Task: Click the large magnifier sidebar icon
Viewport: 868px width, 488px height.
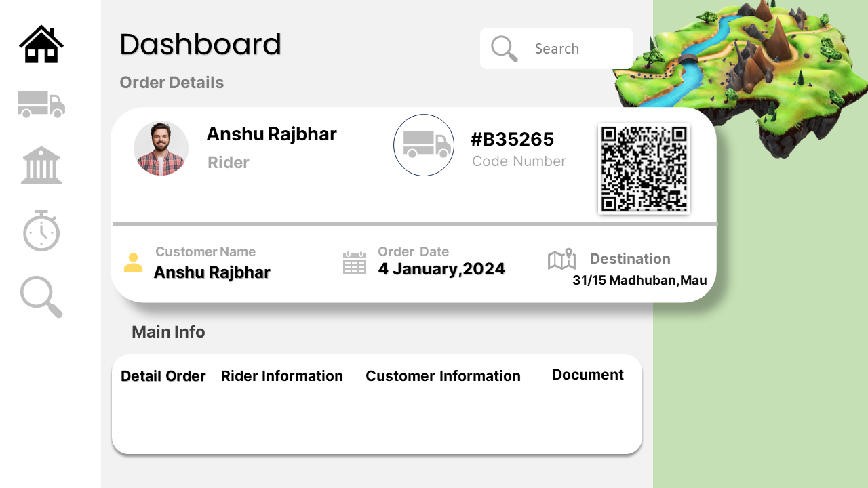Action: click(x=41, y=297)
